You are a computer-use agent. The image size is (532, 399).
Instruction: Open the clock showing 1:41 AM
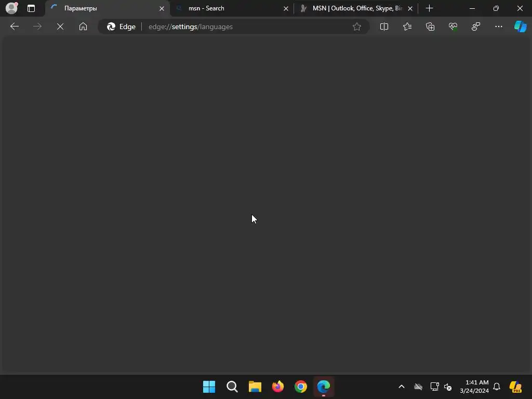[x=474, y=387]
